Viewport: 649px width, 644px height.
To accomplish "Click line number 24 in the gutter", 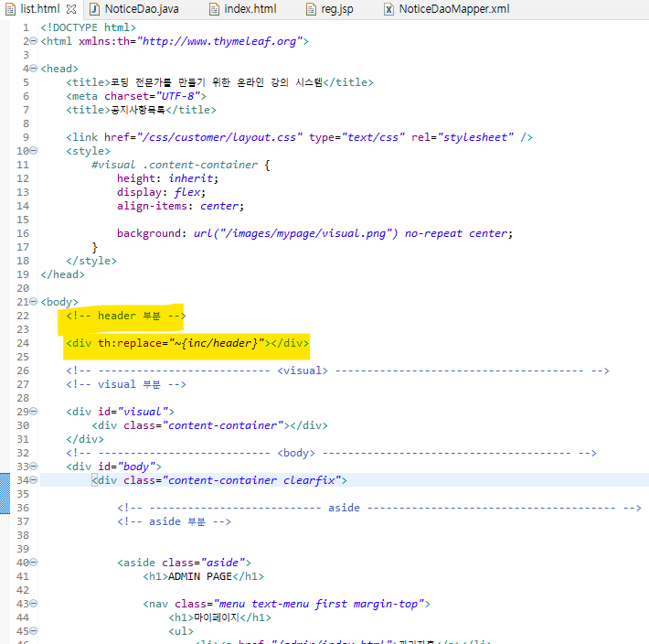I will 23,343.
